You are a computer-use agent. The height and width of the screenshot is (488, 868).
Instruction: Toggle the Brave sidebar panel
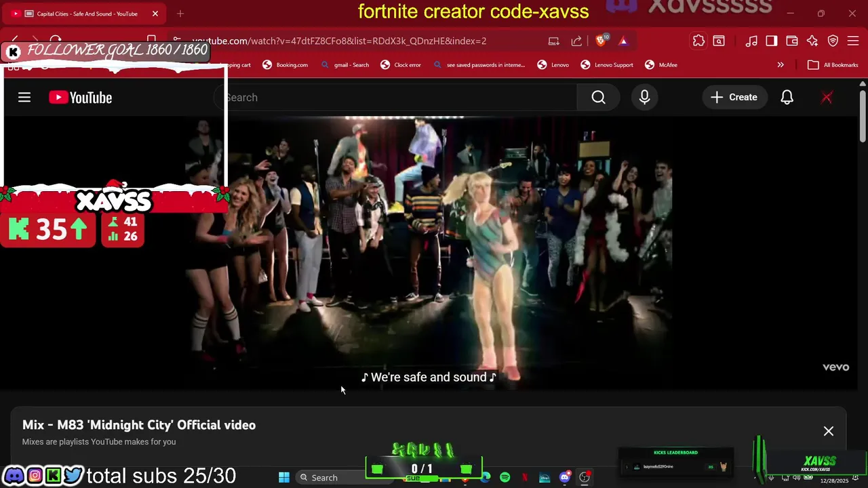tap(772, 41)
